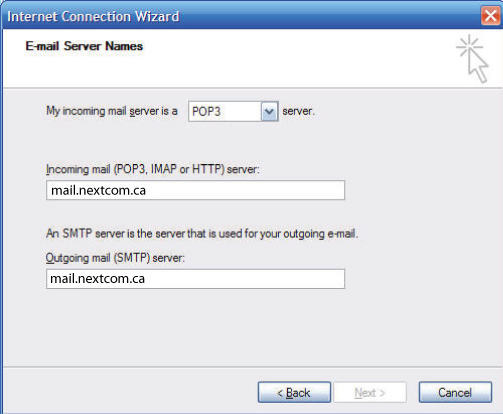503x414 pixels.
Task: Click the wizard cursor icon in header
Action: click(x=472, y=59)
